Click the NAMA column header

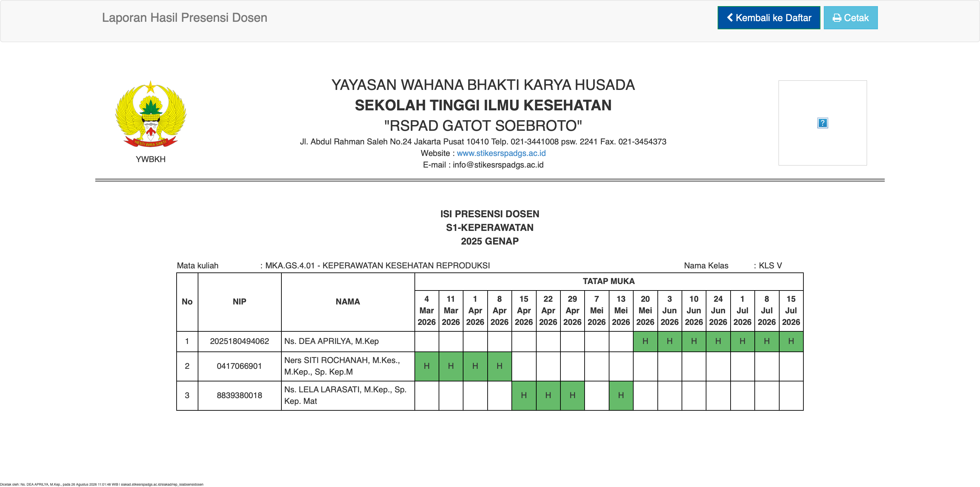pos(348,302)
